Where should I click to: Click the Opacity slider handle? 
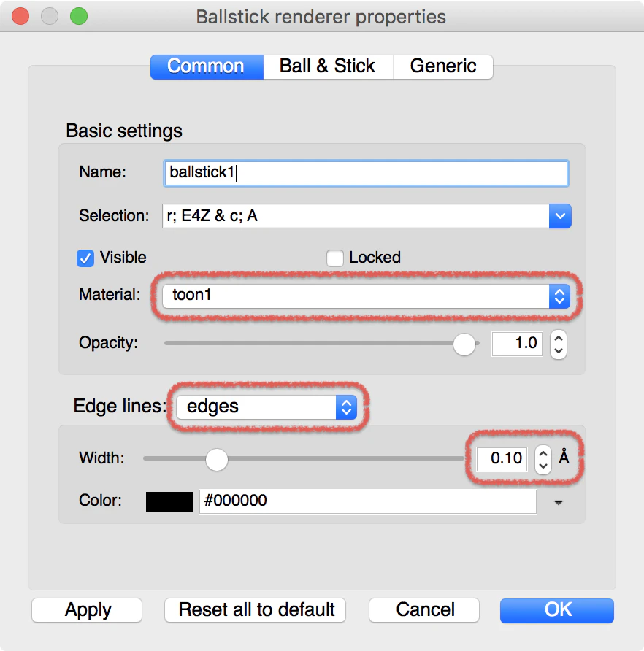tap(464, 344)
